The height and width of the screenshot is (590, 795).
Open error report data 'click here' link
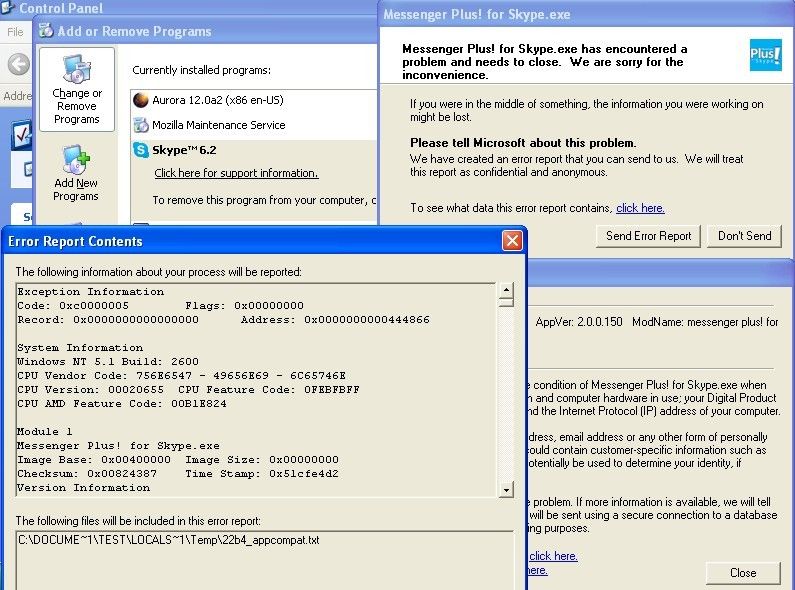pos(640,208)
